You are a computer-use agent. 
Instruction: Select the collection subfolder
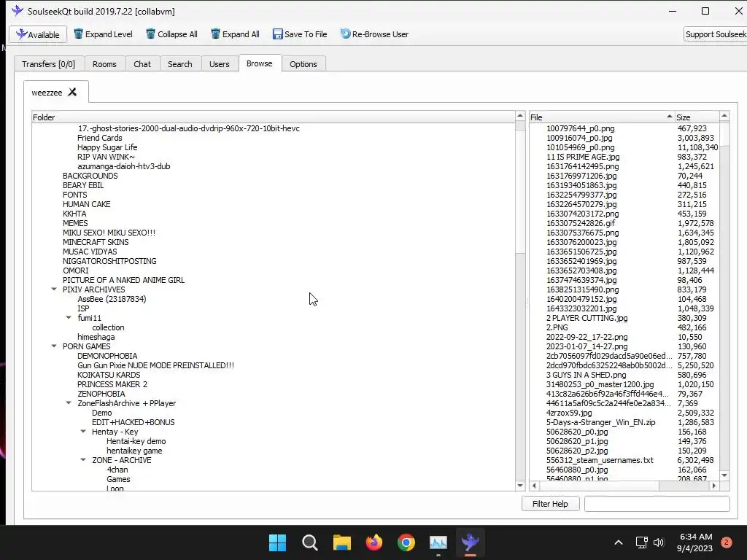pyautogui.click(x=108, y=327)
